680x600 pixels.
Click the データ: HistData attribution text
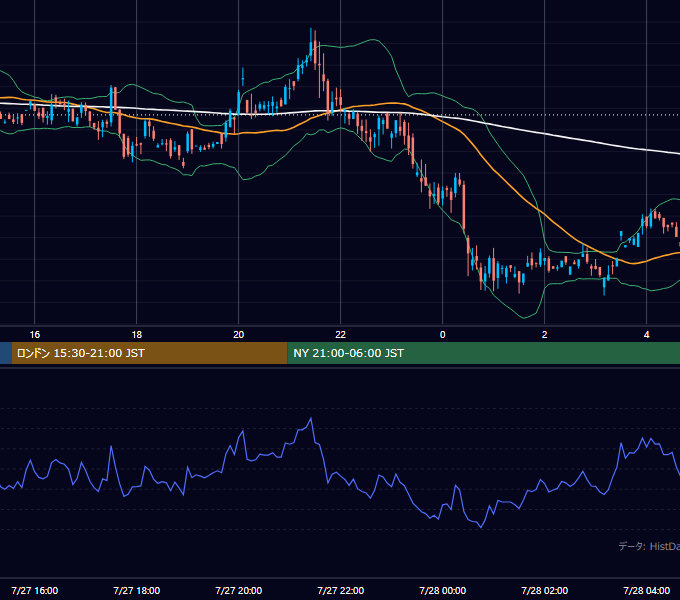[x=649, y=546]
